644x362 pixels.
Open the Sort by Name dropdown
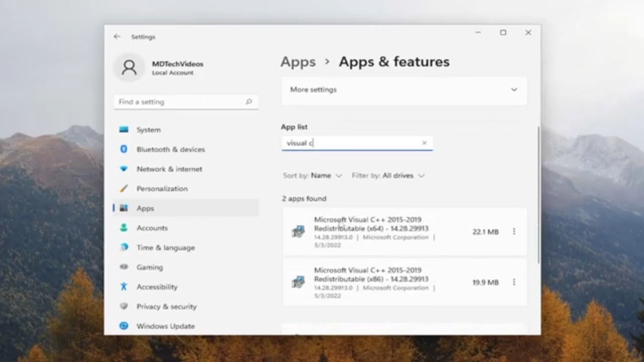(x=312, y=175)
